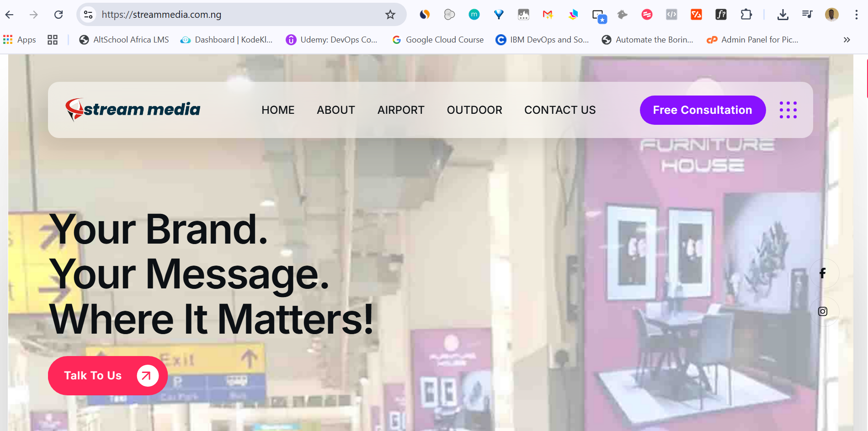
Task: Open the browser Extensions puzzle icon
Action: point(746,15)
